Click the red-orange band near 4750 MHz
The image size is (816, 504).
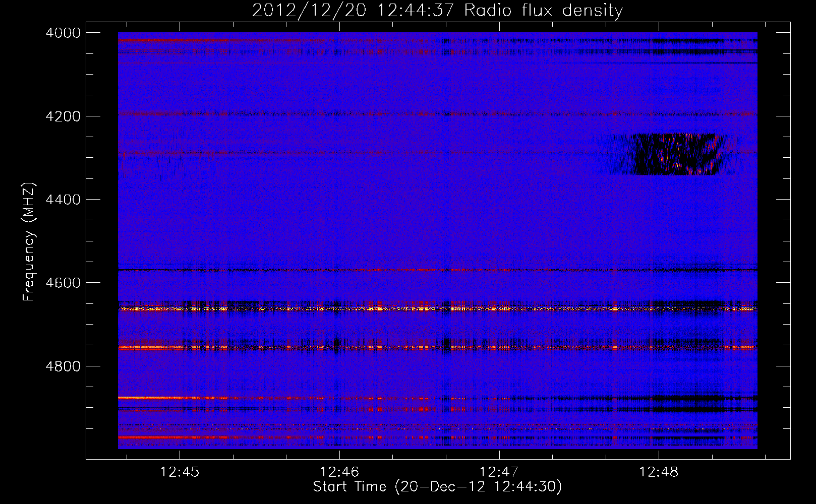tap(437, 347)
